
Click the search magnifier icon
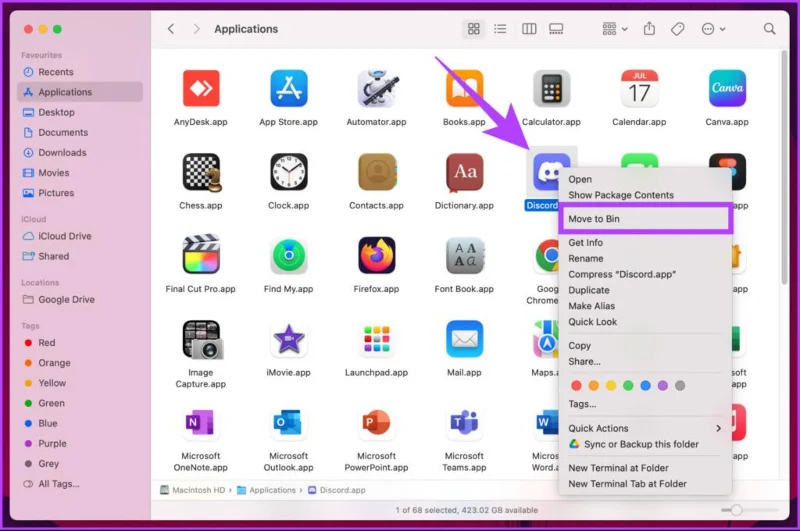click(x=769, y=29)
